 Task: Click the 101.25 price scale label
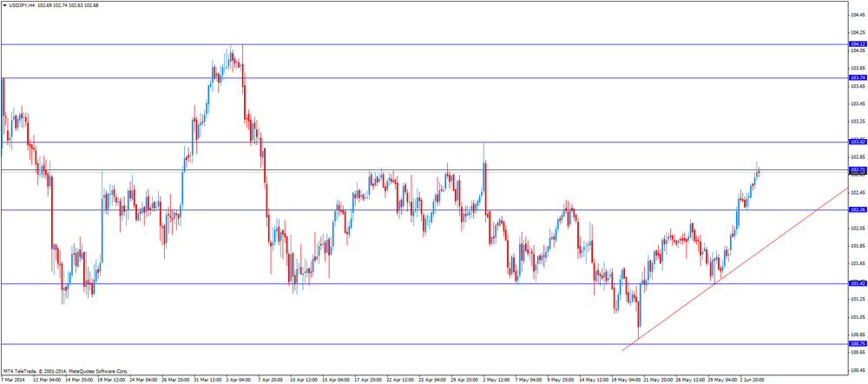858,299
